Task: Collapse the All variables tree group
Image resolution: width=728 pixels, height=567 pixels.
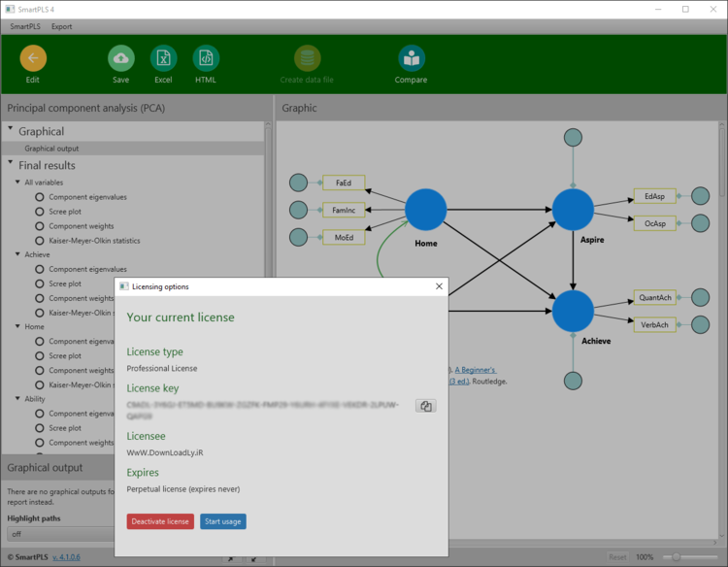Action: pos(17,183)
